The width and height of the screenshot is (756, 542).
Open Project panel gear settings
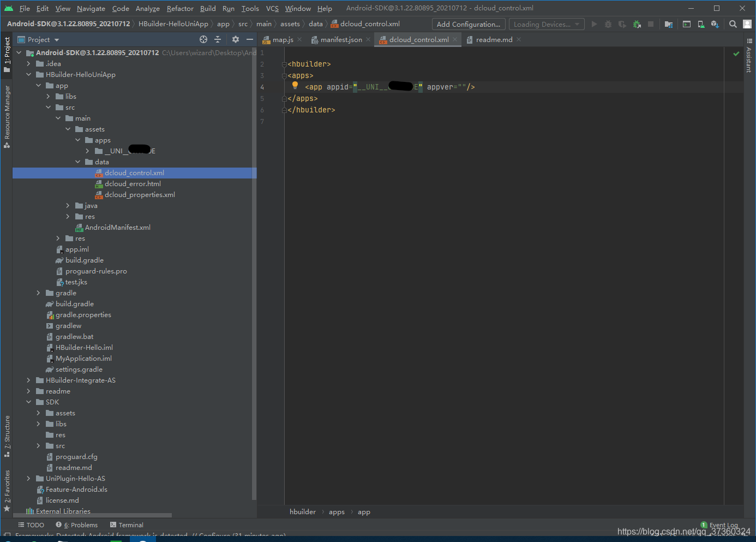236,39
